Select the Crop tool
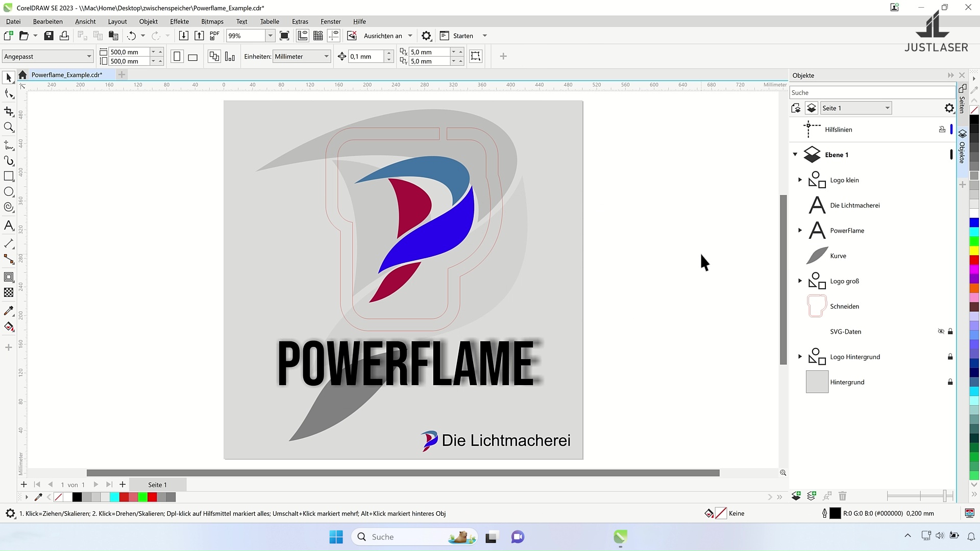Image resolution: width=980 pixels, height=551 pixels. click(x=9, y=111)
